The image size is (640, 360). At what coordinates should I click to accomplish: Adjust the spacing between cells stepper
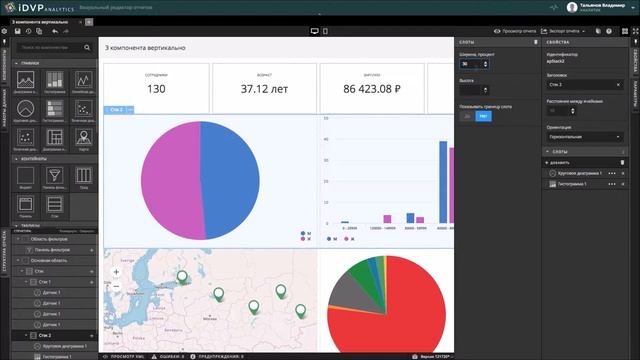click(572, 111)
